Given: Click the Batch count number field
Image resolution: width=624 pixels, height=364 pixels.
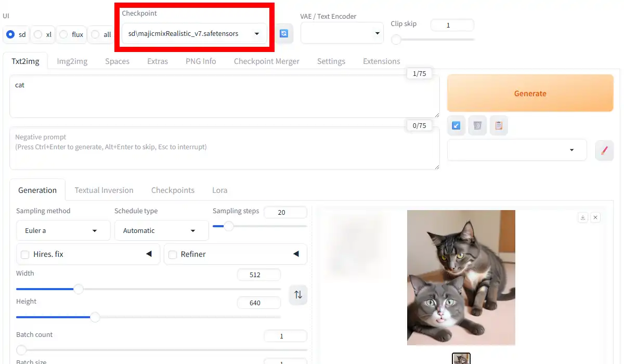Looking at the screenshot, I should [285, 336].
